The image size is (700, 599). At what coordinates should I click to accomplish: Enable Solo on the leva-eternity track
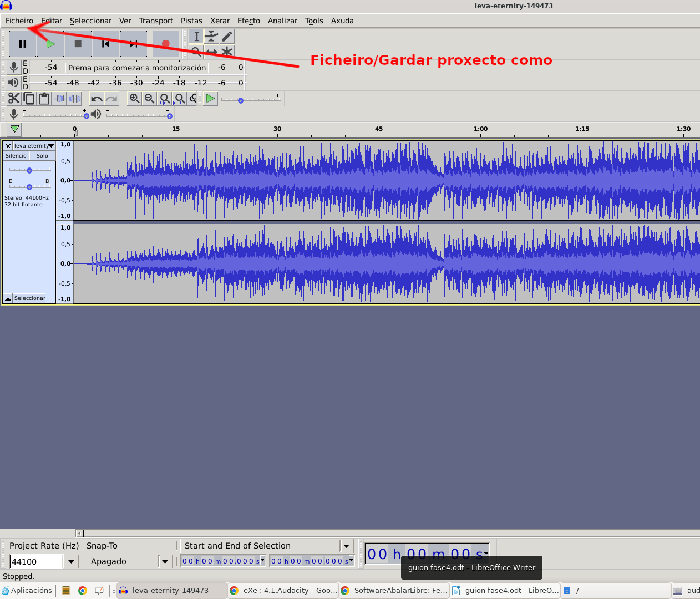pos(42,155)
